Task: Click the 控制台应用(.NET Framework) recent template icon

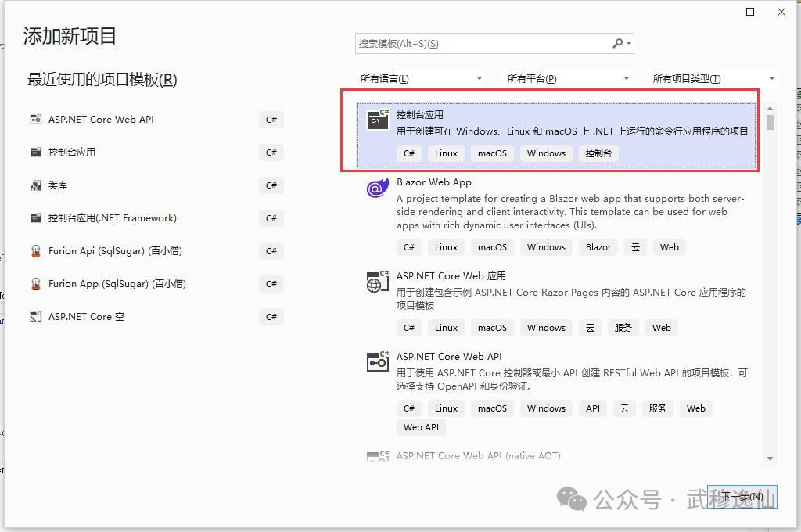Action: click(x=36, y=218)
